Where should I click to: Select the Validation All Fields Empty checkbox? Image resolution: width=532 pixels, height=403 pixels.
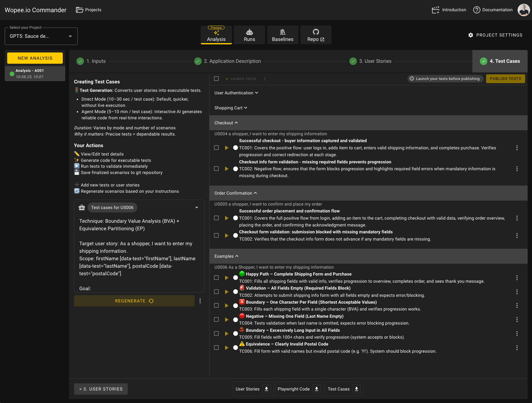click(x=216, y=292)
